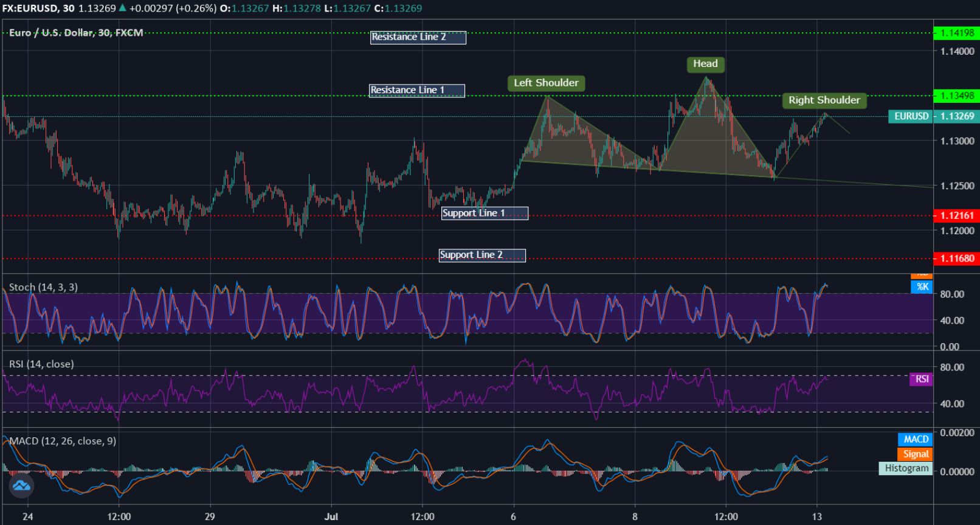Click the O:1.13267 open value in header
The width and height of the screenshot is (980, 525).
click(244, 9)
